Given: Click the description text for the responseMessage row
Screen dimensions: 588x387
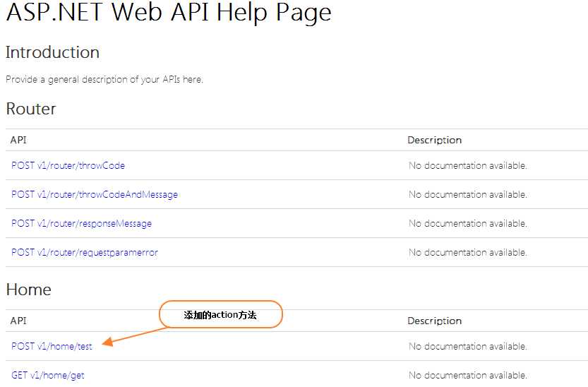Looking at the screenshot, I should (467, 224).
